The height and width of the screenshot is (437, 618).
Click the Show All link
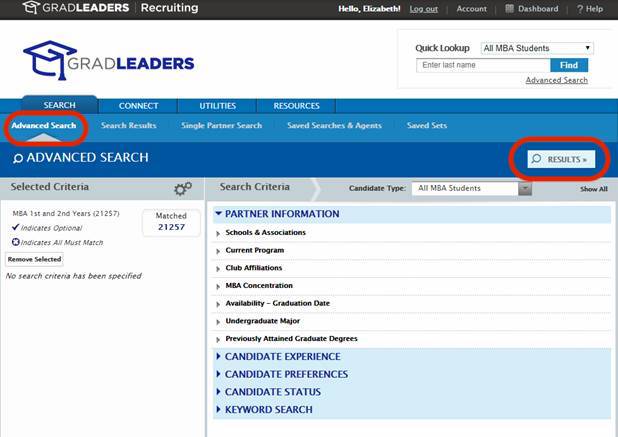(594, 189)
